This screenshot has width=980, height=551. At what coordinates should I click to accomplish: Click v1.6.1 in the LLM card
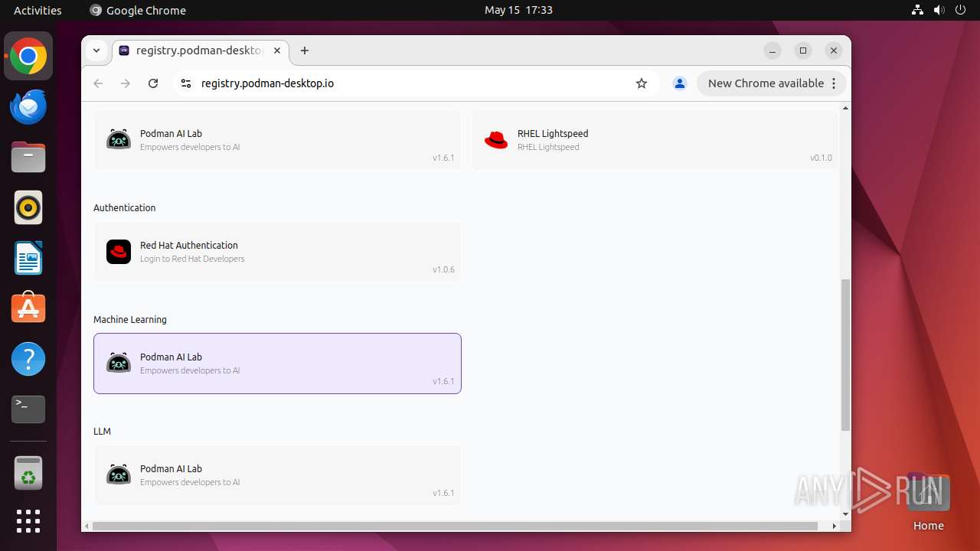pos(443,493)
